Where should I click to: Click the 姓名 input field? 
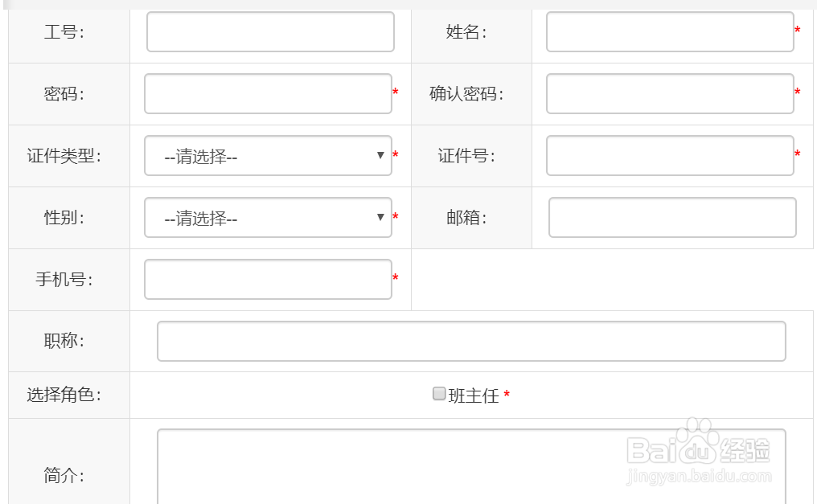point(669,31)
